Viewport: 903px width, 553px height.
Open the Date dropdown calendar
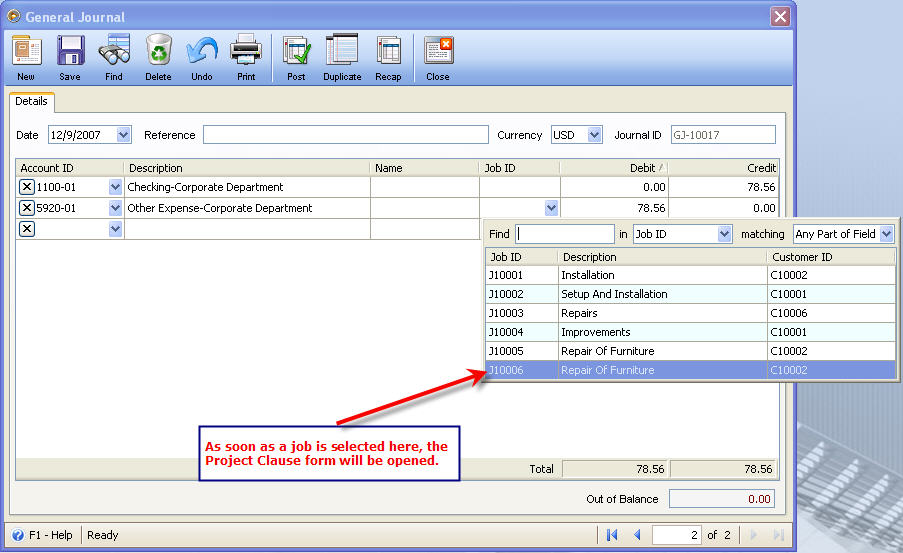click(x=123, y=135)
